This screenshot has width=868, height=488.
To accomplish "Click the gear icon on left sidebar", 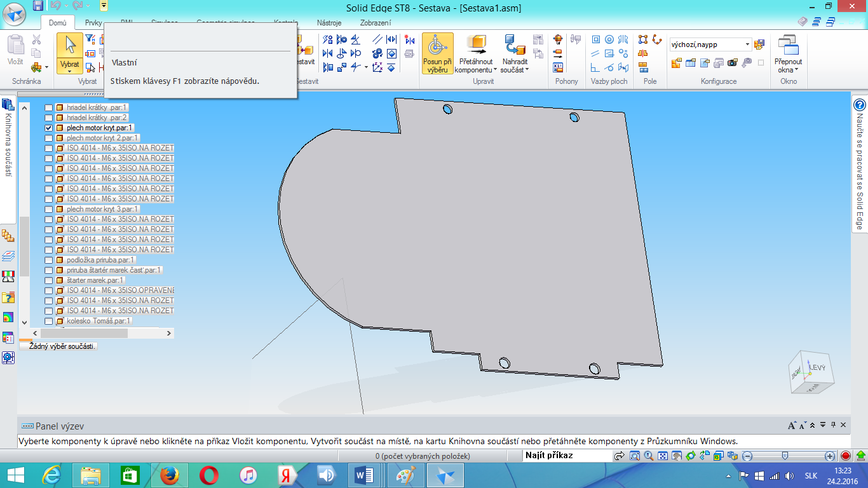I will point(8,358).
